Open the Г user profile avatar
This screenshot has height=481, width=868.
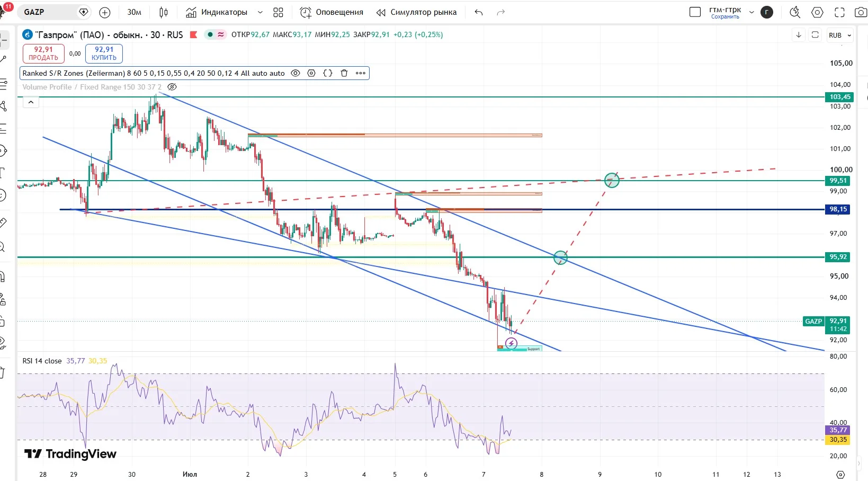click(767, 12)
